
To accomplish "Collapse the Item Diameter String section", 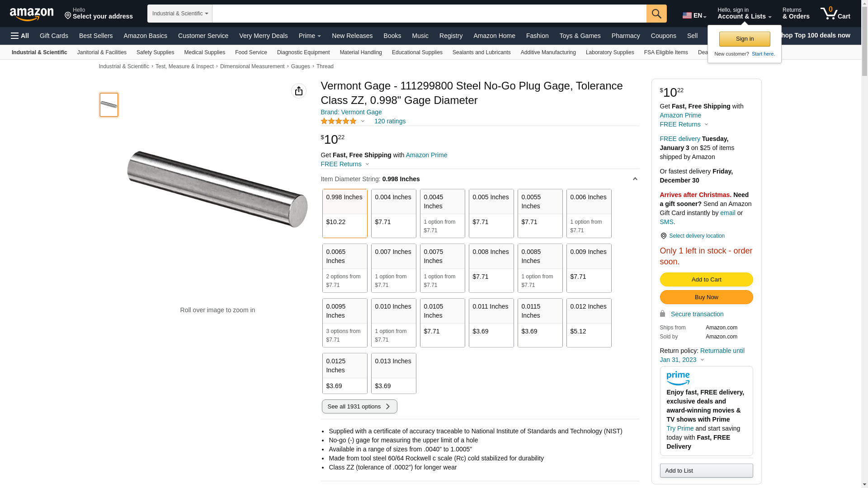I will tap(635, 179).
